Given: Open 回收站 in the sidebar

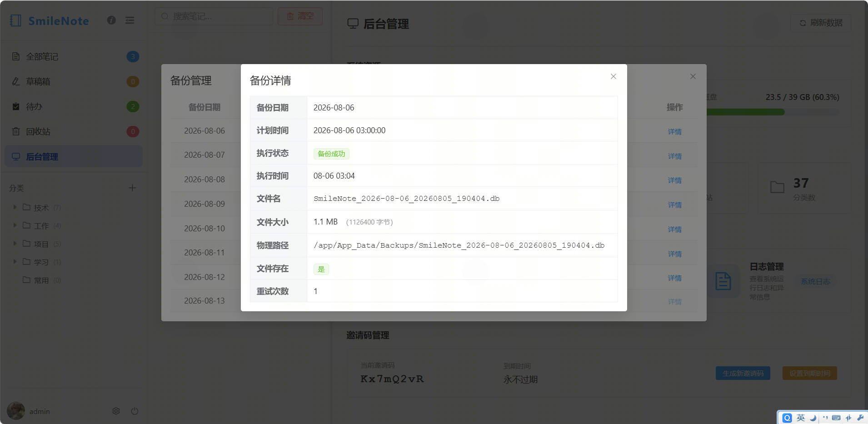Looking at the screenshot, I should coord(74,131).
